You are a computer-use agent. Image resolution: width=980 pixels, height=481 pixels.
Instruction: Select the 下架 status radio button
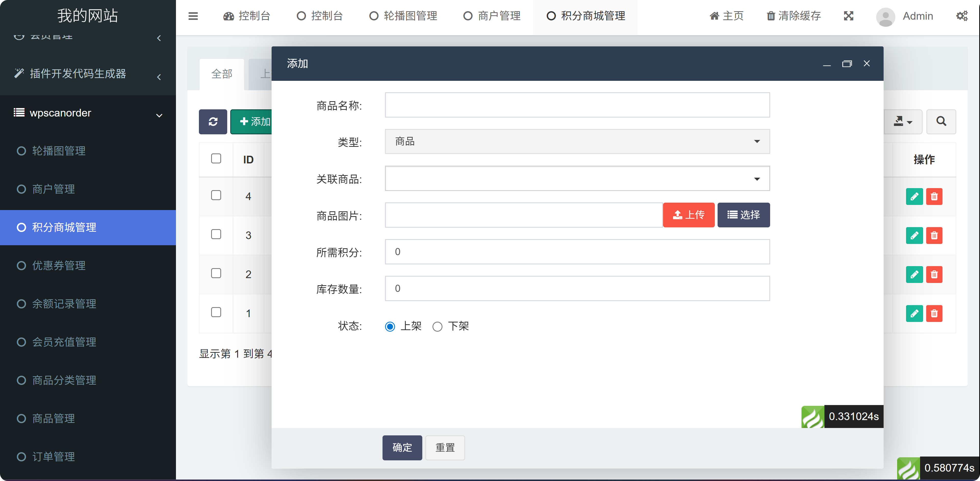coord(438,326)
